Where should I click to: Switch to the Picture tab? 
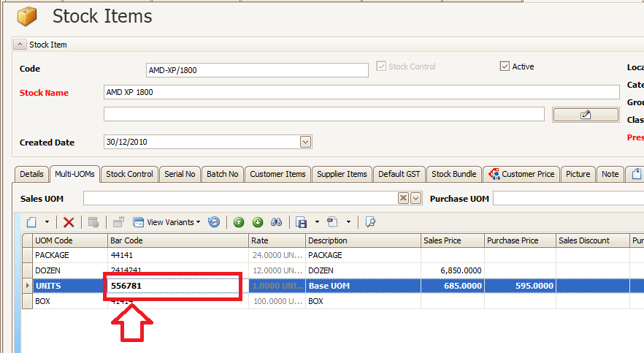point(578,174)
